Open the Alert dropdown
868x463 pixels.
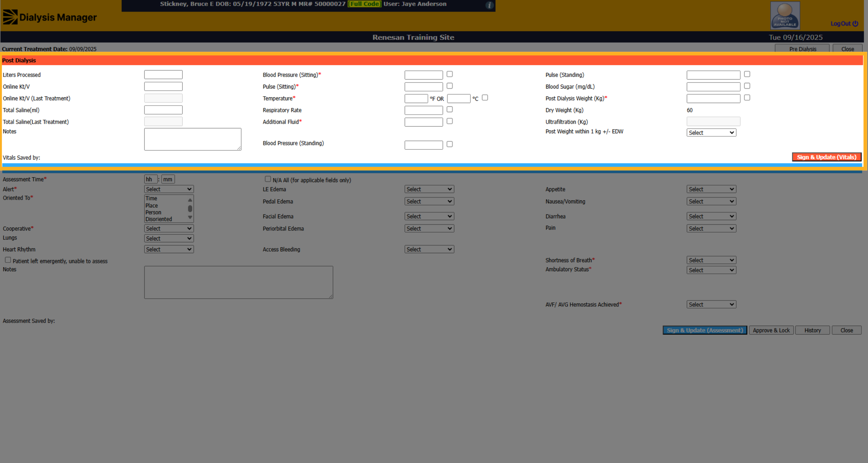[x=169, y=189]
